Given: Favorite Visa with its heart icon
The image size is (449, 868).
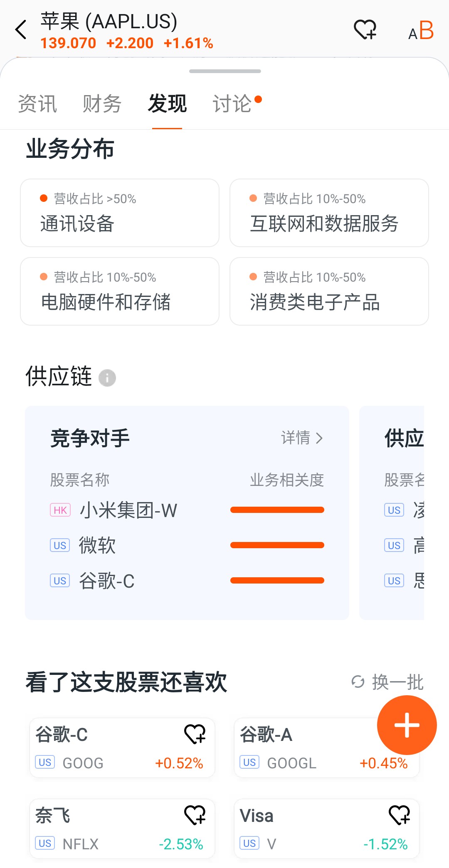Looking at the screenshot, I should 399,815.
